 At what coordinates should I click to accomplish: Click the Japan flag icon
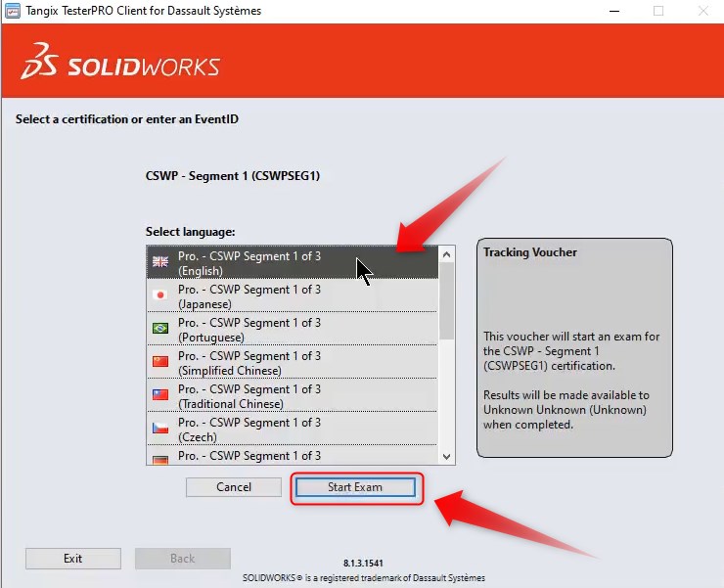click(x=160, y=294)
